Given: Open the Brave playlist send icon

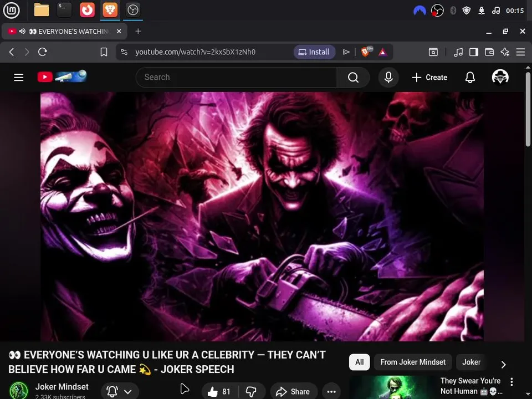Looking at the screenshot, I should click(346, 52).
